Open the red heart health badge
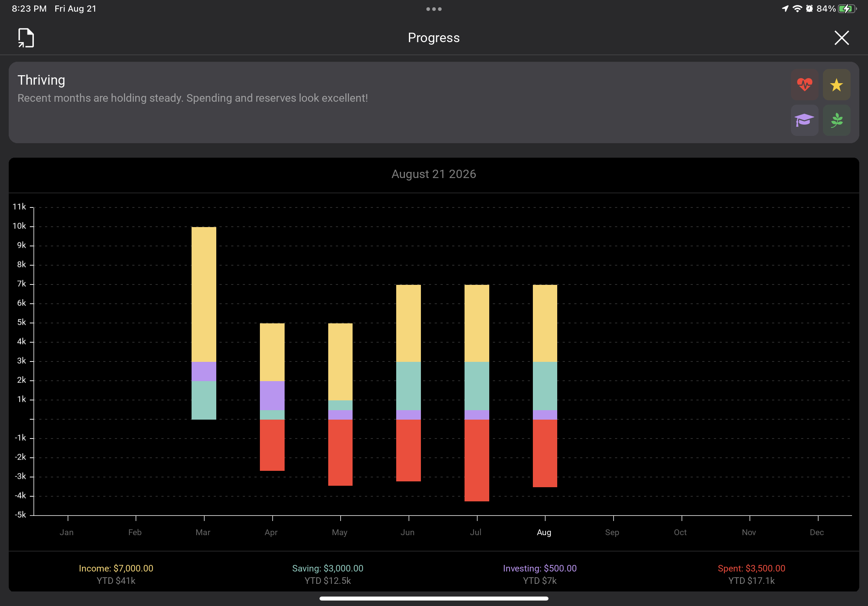This screenshot has height=606, width=868. 804,85
